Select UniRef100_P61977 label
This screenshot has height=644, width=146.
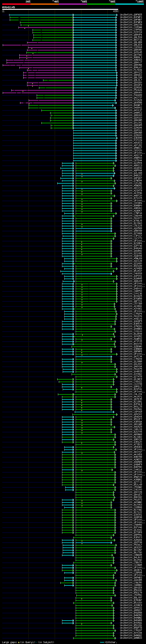tap(131, 218)
